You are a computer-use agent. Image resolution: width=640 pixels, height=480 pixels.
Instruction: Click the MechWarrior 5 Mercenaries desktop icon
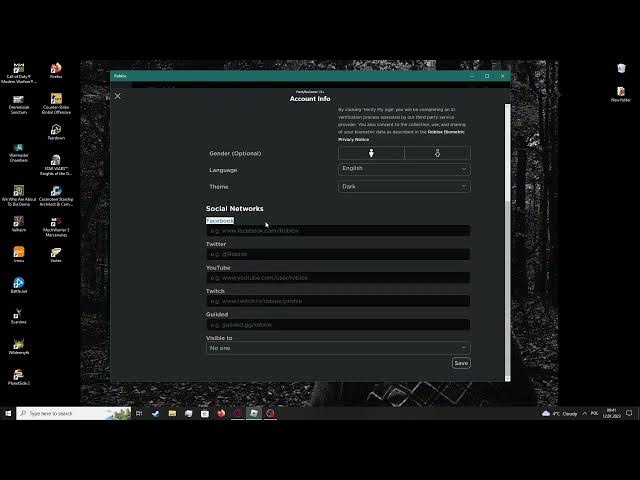tap(56, 227)
